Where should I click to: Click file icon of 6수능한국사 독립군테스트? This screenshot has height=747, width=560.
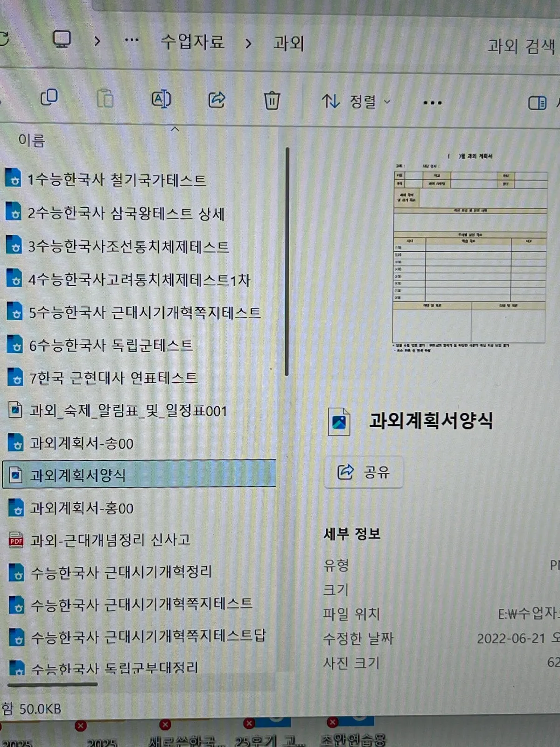click(x=15, y=344)
